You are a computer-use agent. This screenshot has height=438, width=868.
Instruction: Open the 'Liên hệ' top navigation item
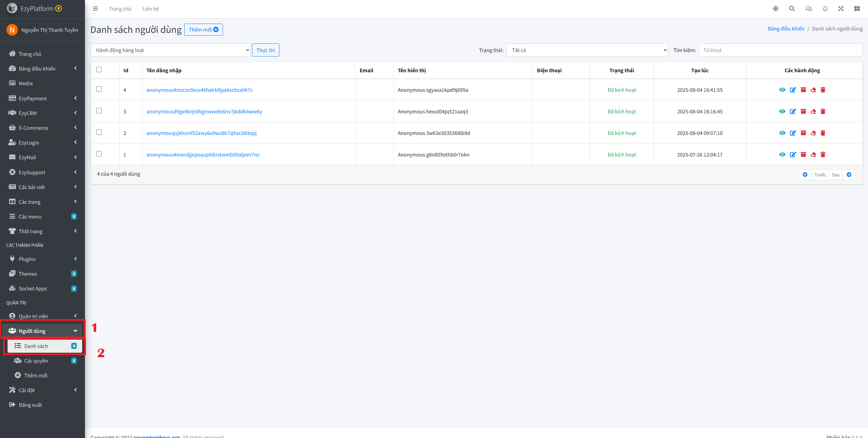coord(151,9)
